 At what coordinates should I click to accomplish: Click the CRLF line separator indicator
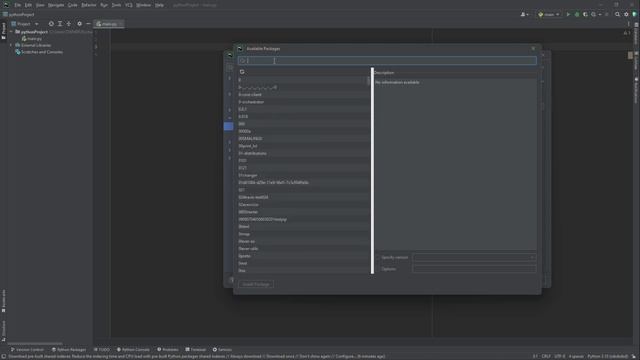point(546,357)
